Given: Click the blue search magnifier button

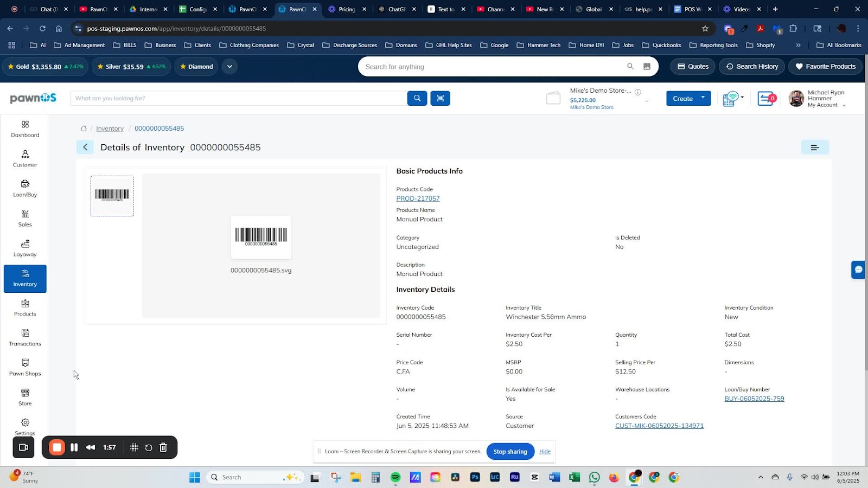Looking at the screenshot, I should point(417,98).
